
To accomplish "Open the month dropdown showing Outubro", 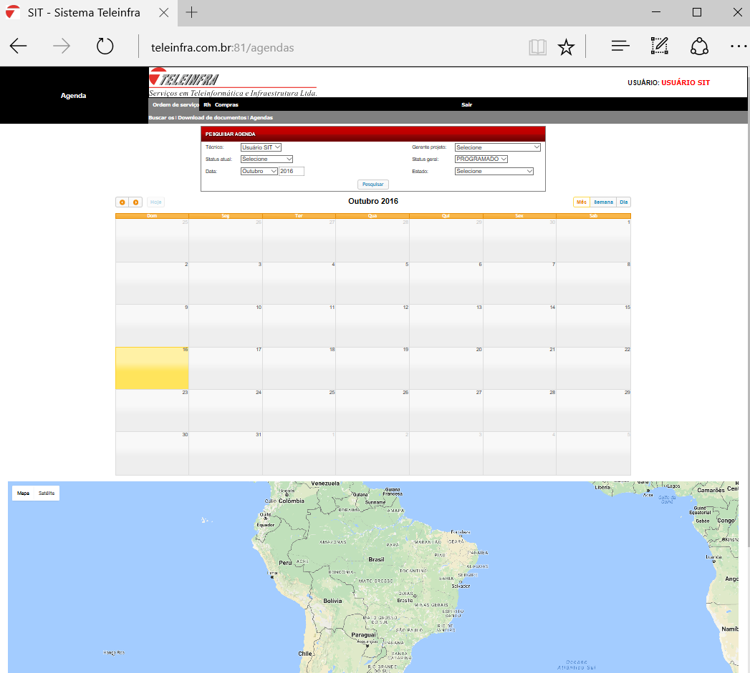I will [x=259, y=171].
